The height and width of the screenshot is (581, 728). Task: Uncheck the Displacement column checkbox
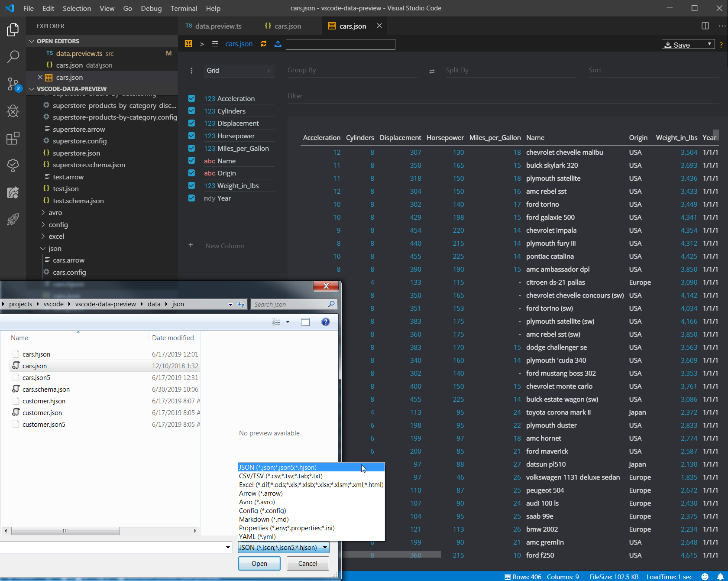tap(191, 123)
